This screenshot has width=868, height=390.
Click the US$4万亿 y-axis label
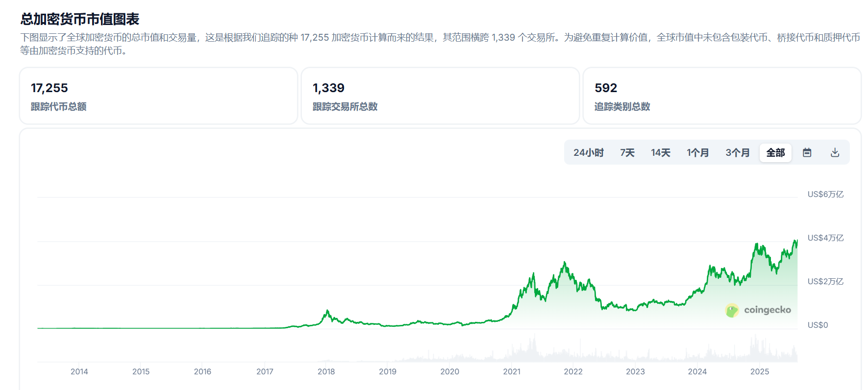point(825,238)
